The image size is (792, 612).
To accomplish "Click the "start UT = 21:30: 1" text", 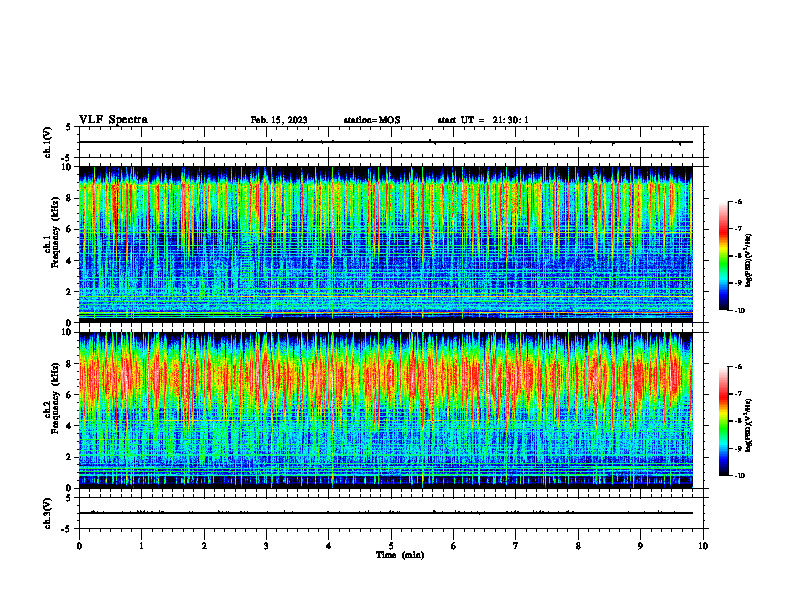I will click(483, 120).
